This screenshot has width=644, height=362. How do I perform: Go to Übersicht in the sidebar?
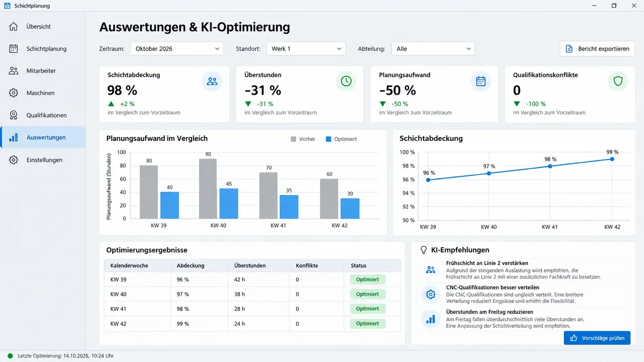click(x=43, y=27)
